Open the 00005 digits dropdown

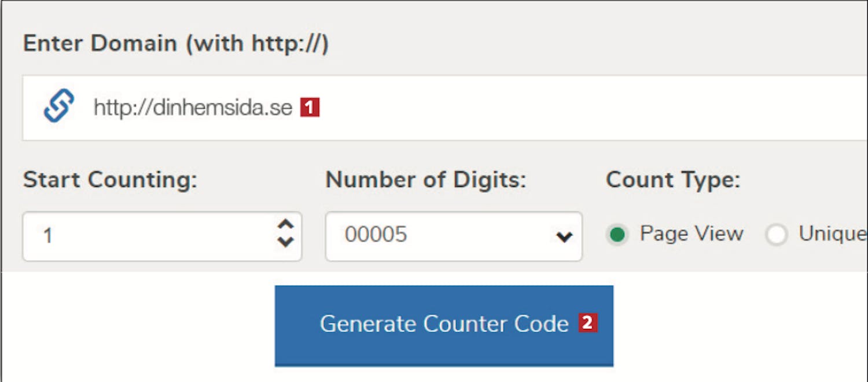(454, 236)
